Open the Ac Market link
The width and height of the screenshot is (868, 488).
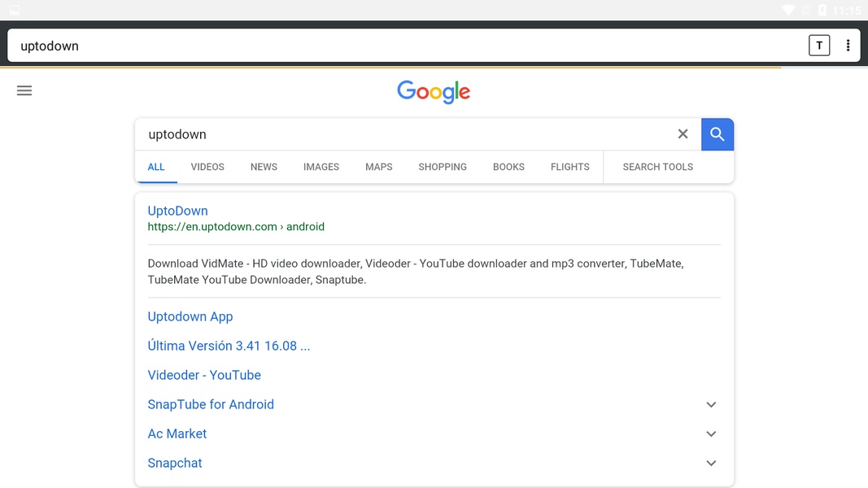click(177, 434)
